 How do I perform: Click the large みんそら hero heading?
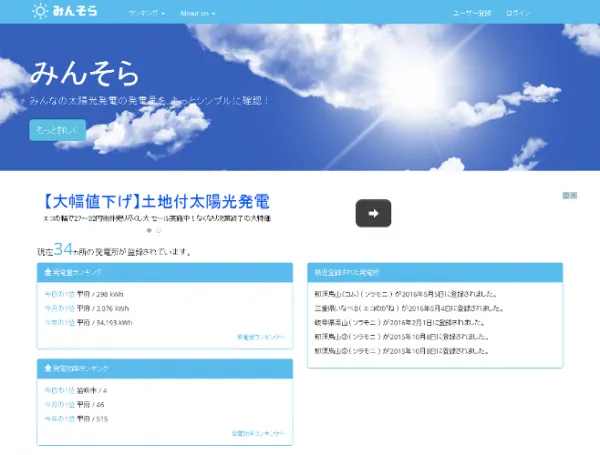(x=84, y=73)
